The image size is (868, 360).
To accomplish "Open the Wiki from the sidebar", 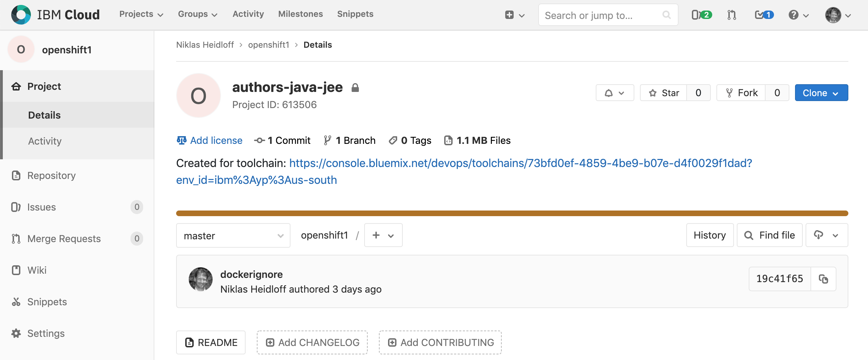I will 36,270.
